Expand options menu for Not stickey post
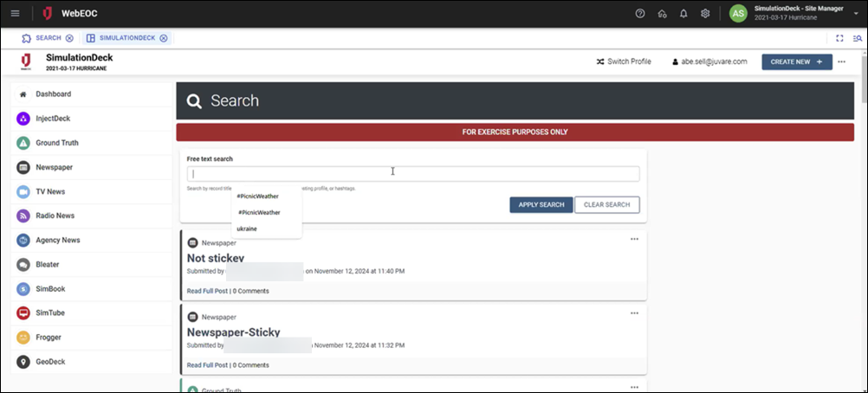The height and width of the screenshot is (393, 868). [634, 239]
